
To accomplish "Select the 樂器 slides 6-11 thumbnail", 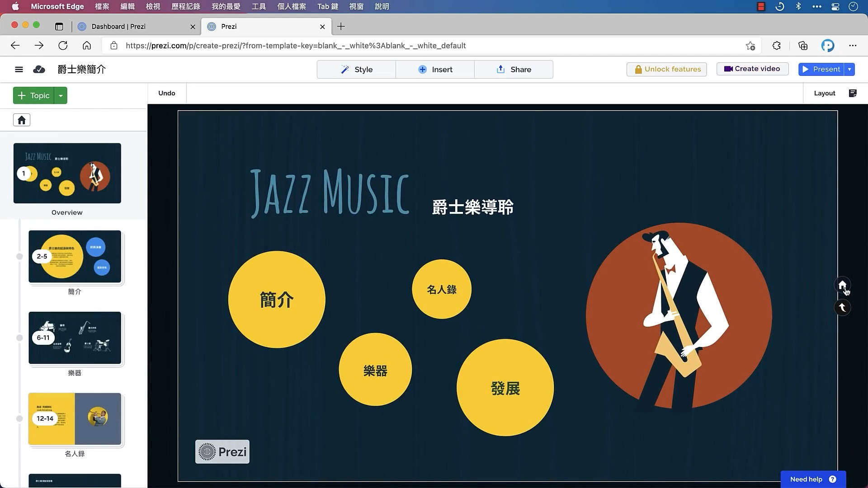I will tap(75, 338).
